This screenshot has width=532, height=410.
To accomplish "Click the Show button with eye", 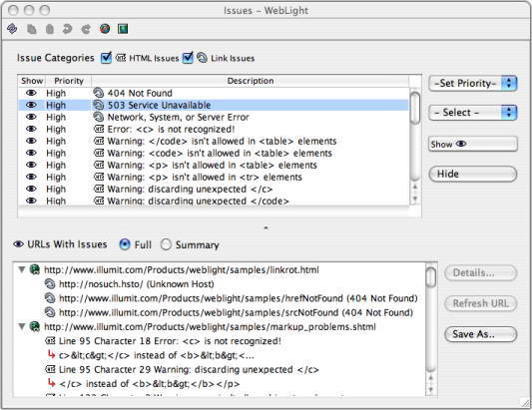I will (473, 144).
